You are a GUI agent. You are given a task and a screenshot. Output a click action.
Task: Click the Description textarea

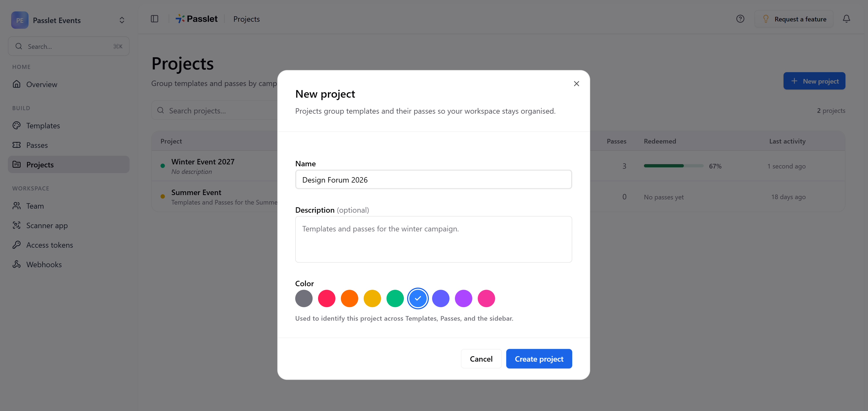pos(433,239)
